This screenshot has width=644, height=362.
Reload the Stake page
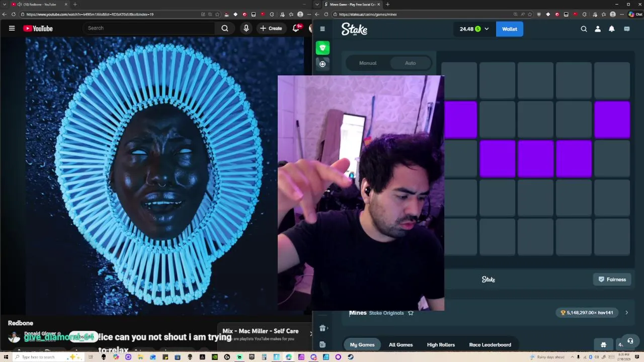[x=326, y=14]
